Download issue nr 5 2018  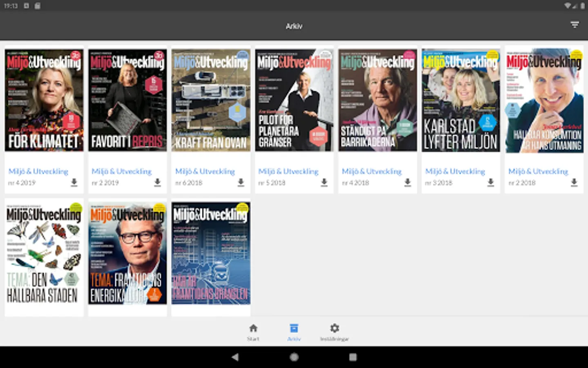(x=324, y=182)
